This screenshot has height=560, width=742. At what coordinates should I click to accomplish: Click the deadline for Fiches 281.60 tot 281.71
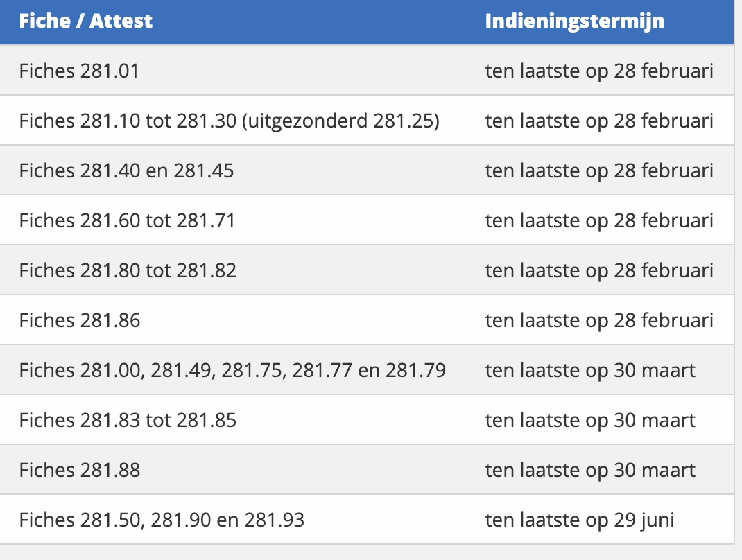pyautogui.click(x=599, y=220)
